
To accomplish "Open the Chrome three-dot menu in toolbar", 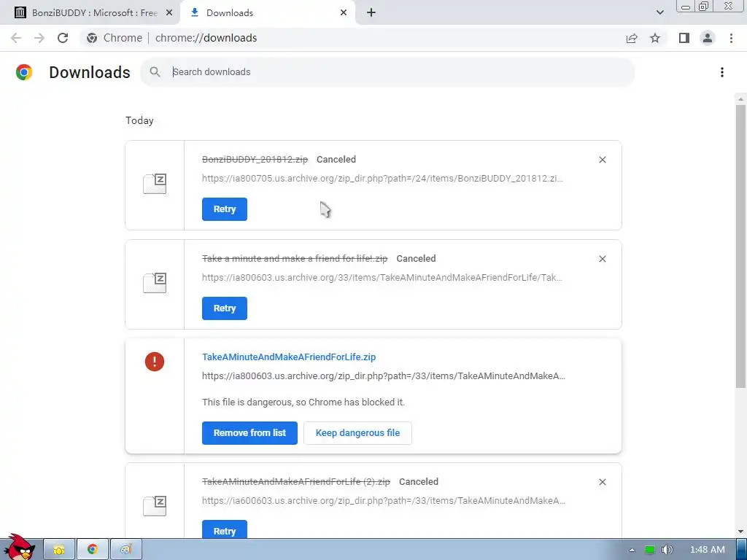I will pos(731,38).
